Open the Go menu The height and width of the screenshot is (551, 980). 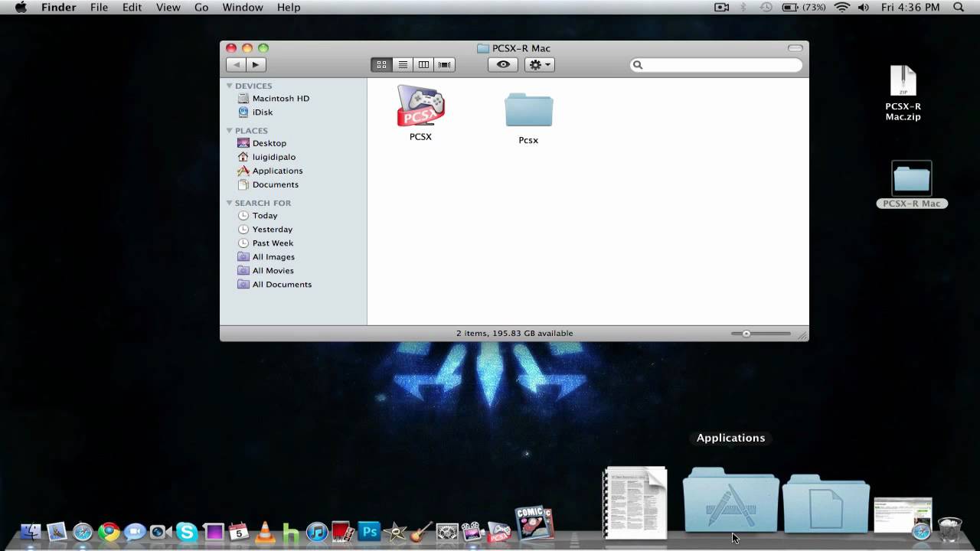coord(201,8)
